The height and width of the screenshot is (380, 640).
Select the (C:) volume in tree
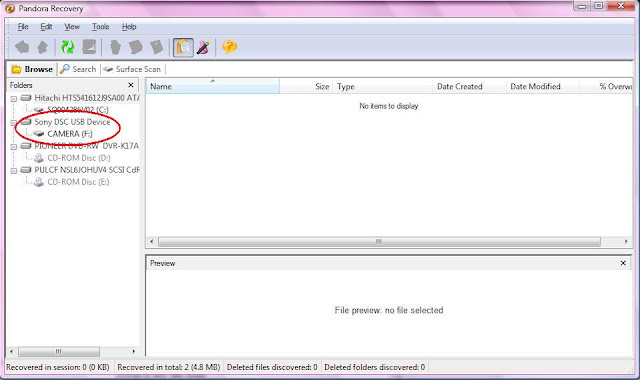[78, 110]
